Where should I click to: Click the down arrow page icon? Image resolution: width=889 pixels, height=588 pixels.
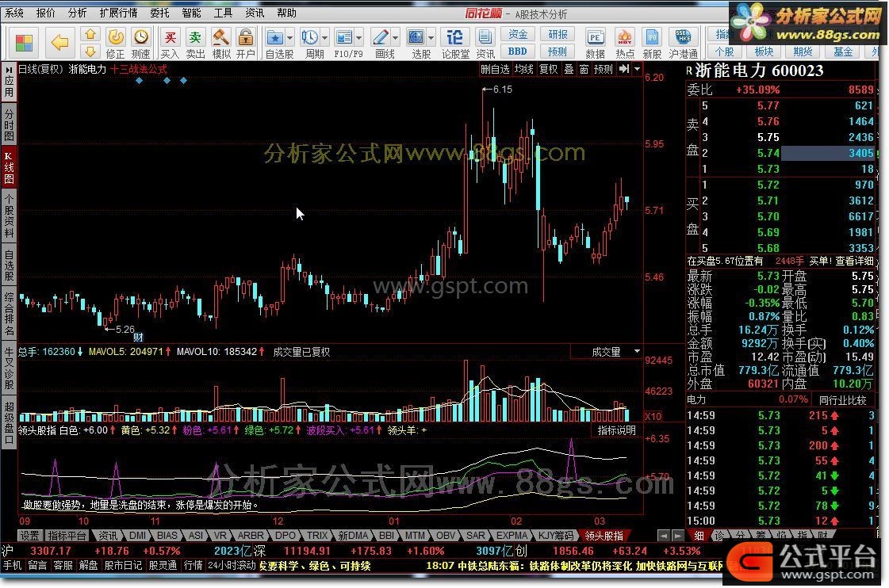90,52
